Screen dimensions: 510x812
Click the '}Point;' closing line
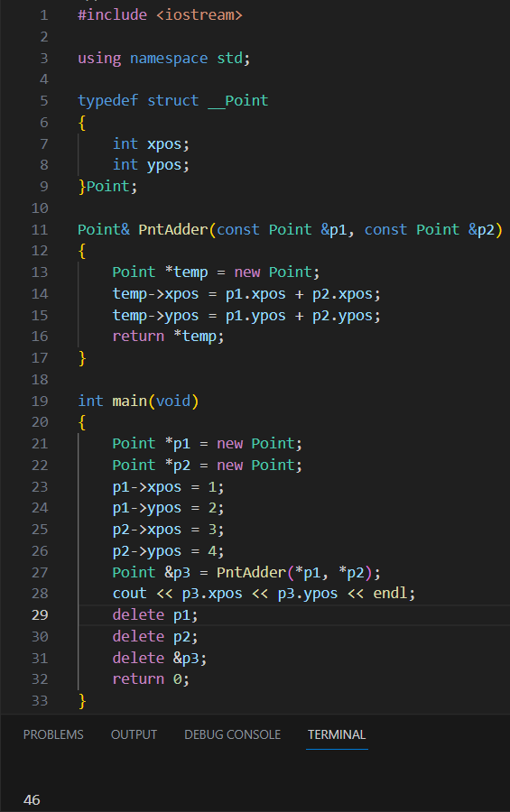tap(107, 187)
